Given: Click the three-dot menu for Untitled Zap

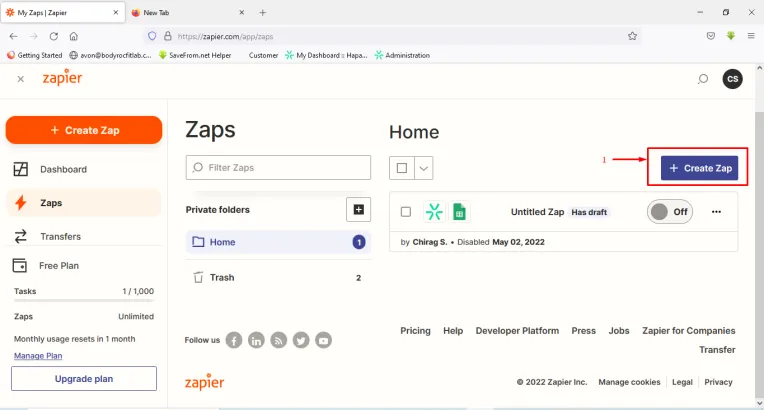Looking at the screenshot, I should pos(715,212).
